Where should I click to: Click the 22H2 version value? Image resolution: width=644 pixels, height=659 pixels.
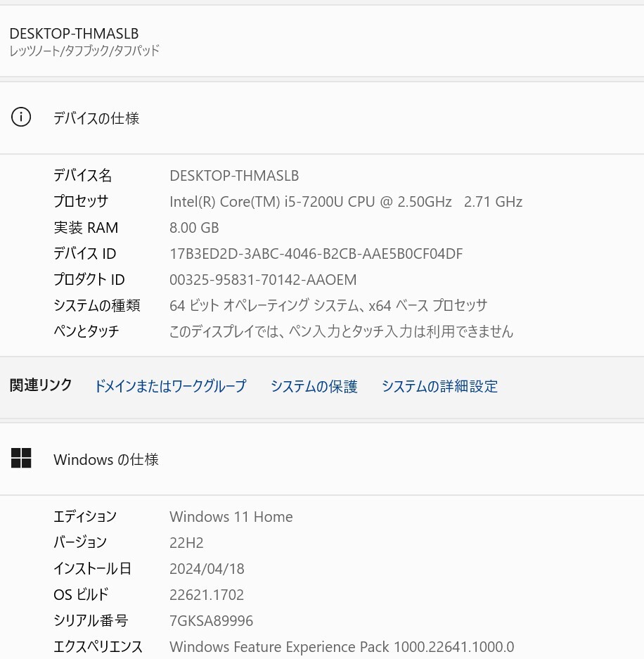pyautogui.click(x=186, y=543)
